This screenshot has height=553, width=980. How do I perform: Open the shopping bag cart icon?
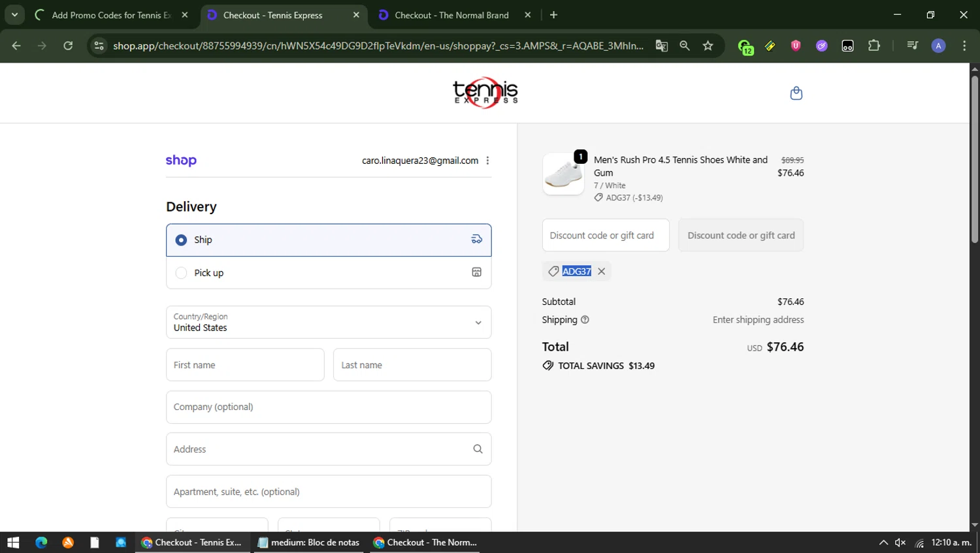point(796,93)
